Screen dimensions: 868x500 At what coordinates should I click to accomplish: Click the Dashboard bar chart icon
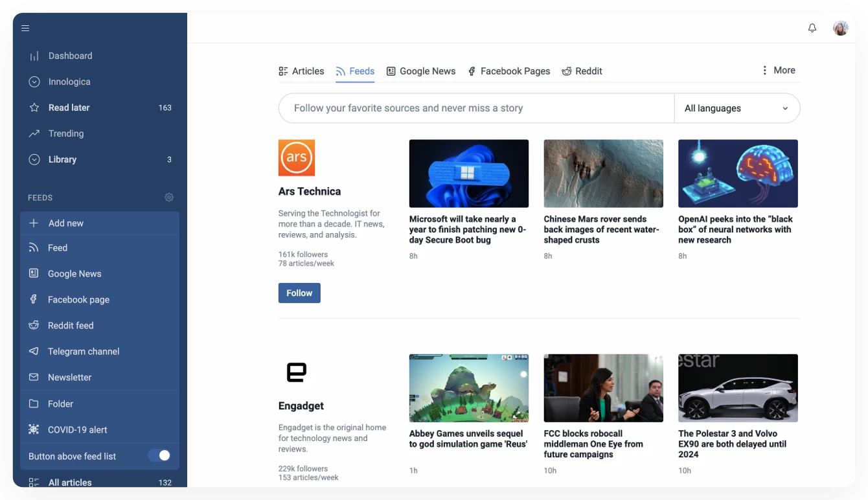[x=34, y=56]
